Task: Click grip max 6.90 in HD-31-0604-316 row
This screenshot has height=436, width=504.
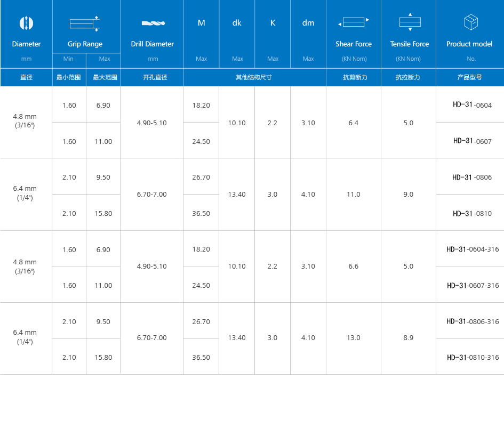Action: (x=103, y=249)
